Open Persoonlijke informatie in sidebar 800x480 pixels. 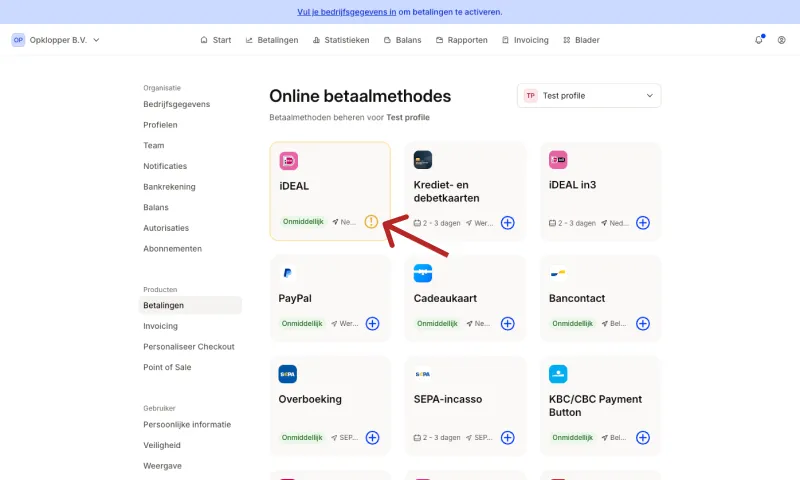click(x=187, y=424)
